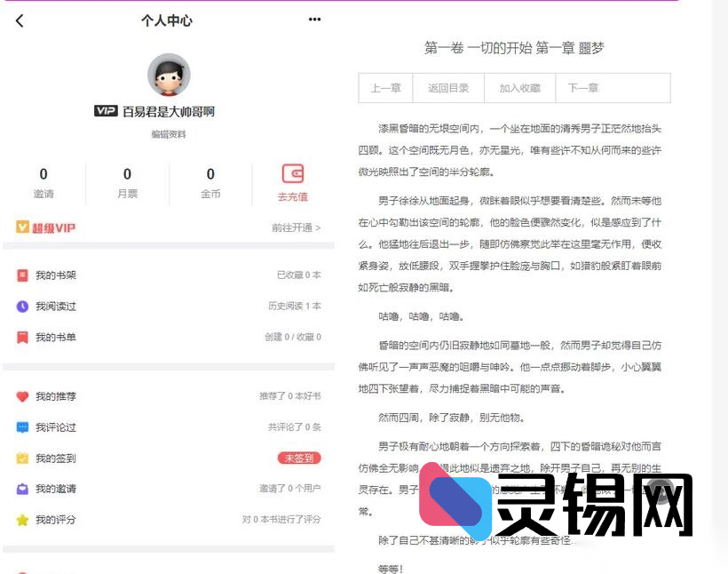The image size is (728, 574).
Task: Select the red bookshelf icon beside 我的书架
Action: 23,275
